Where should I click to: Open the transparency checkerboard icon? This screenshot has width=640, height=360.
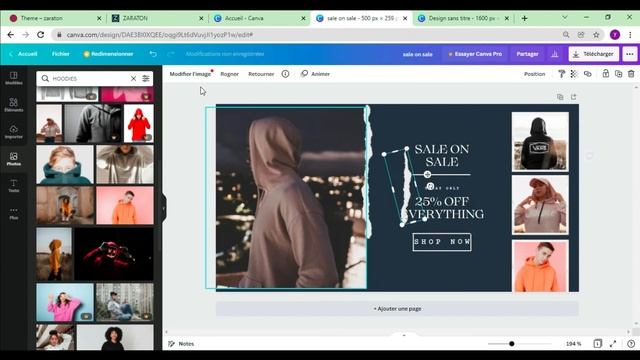click(574, 74)
